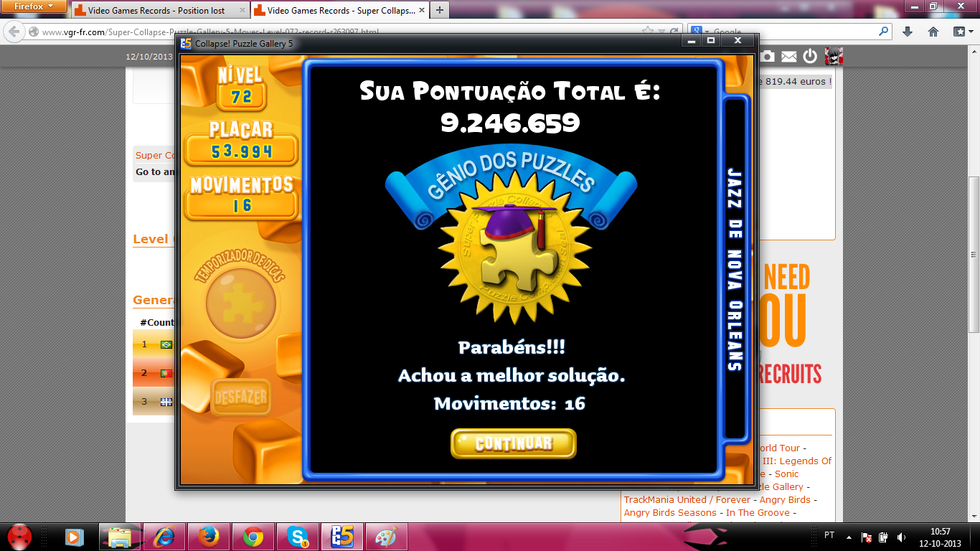Expand the Firefox menu button
980x551 pixels.
(34, 6)
